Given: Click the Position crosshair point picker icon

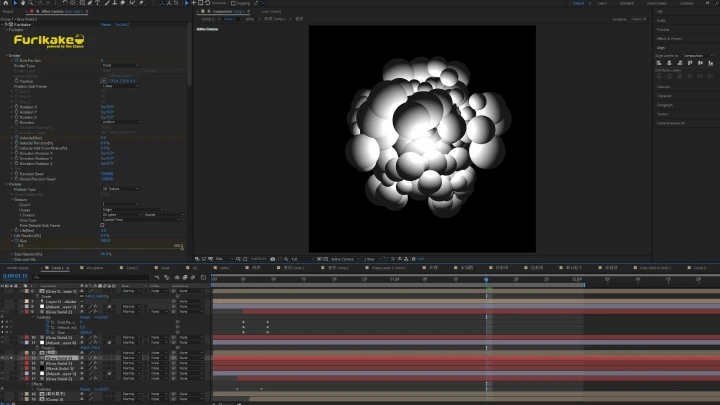Looking at the screenshot, I should click(103, 81).
